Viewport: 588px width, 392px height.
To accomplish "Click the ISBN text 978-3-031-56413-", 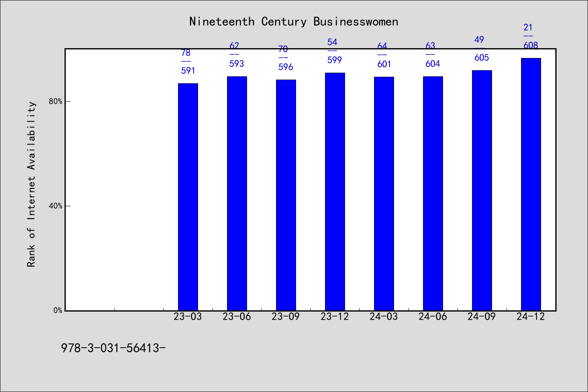I will 113,348.
